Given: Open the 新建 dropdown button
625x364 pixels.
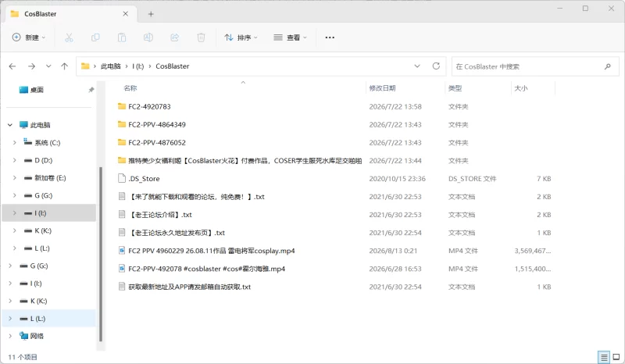Looking at the screenshot, I should click(x=29, y=37).
